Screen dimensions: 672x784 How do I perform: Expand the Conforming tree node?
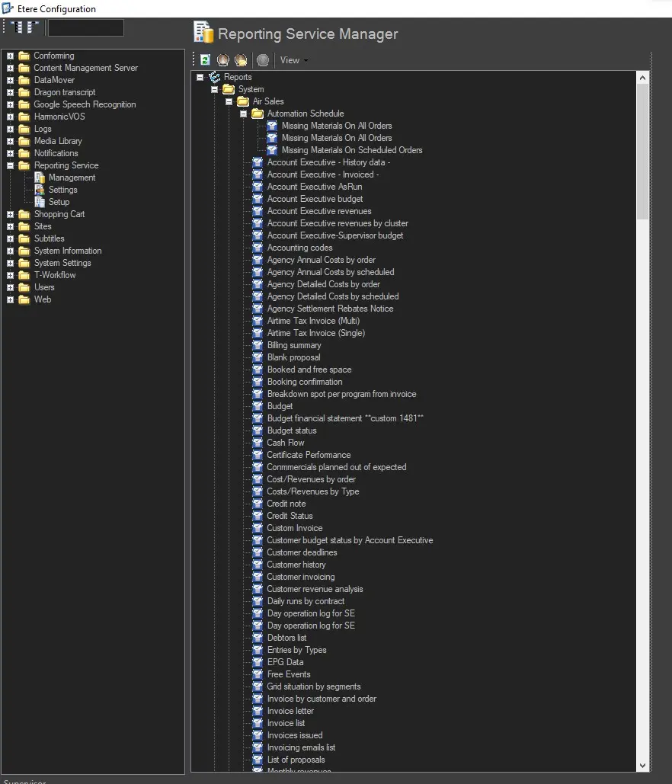11,56
